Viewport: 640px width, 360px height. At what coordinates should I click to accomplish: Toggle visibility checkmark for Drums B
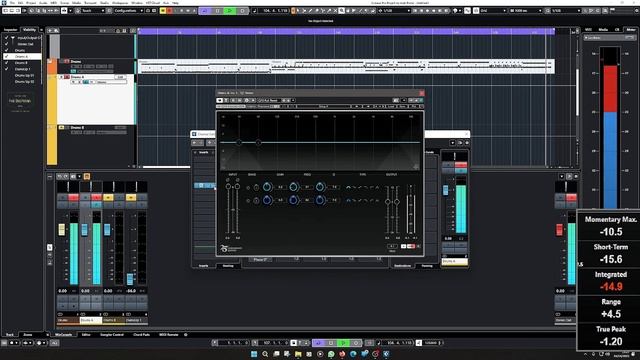point(7,63)
